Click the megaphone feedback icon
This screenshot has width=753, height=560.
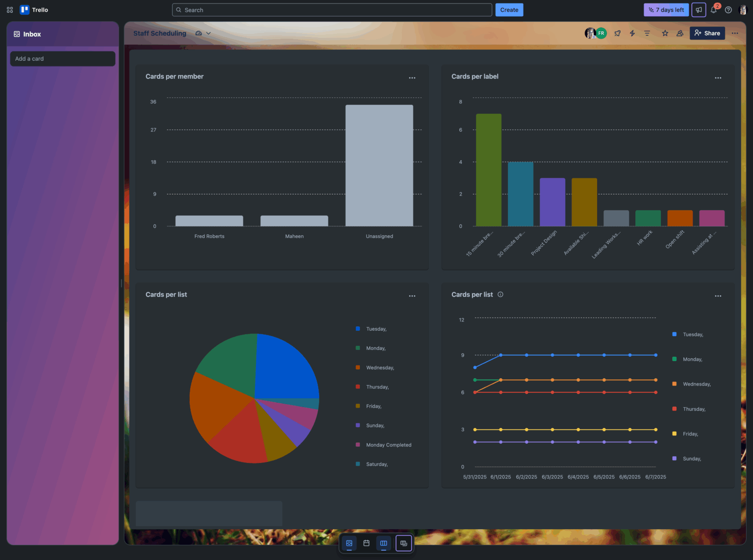click(x=698, y=10)
